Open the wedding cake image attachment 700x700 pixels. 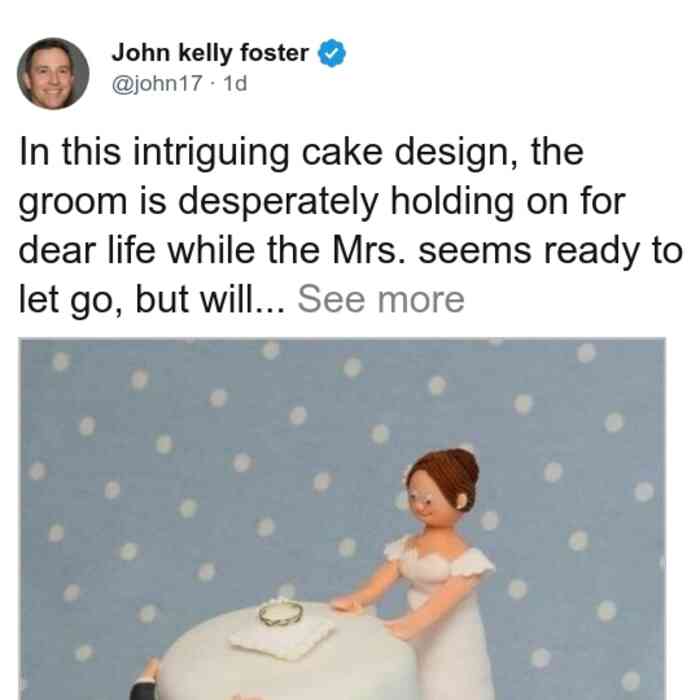342,519
